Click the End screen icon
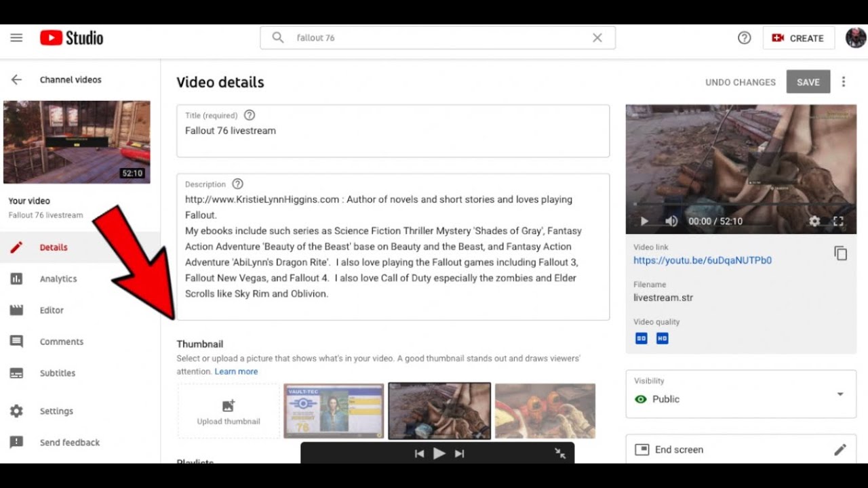Screen dimensions: 868x488 pos(641,449)
